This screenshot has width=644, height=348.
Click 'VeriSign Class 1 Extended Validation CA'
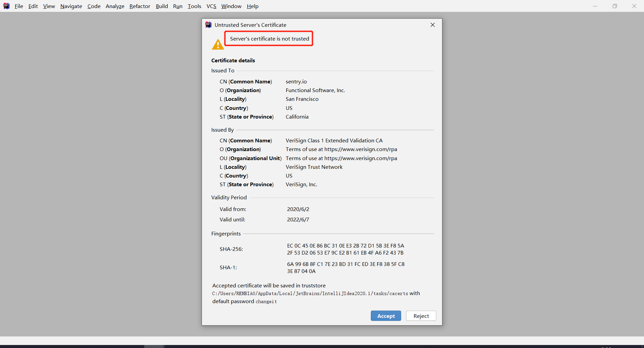coord(334,140)
